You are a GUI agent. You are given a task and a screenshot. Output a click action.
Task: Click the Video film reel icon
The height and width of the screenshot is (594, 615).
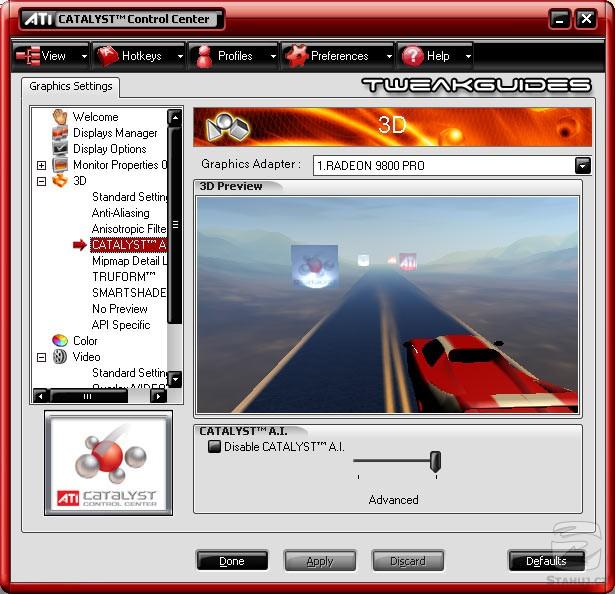[x=60, y=357]
